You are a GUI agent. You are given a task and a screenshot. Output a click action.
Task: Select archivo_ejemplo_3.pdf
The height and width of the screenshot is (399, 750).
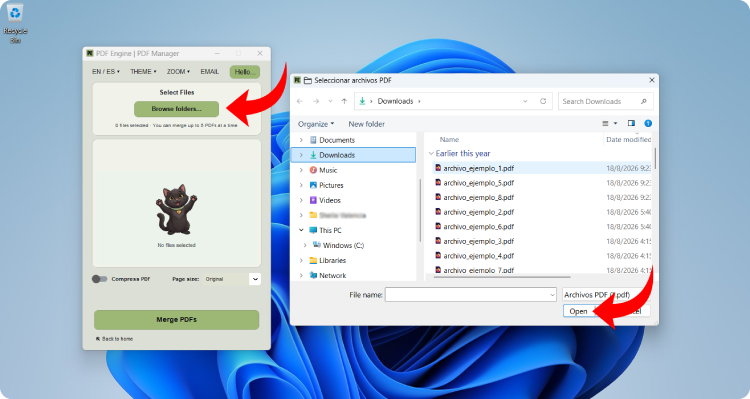click(x=478, y=241)
